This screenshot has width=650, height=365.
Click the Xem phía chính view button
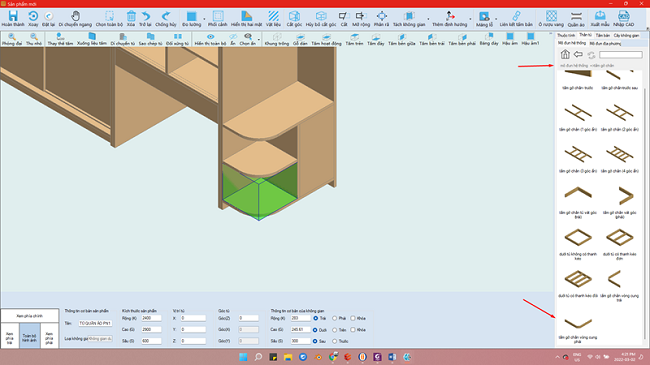(x=29, y=316)
